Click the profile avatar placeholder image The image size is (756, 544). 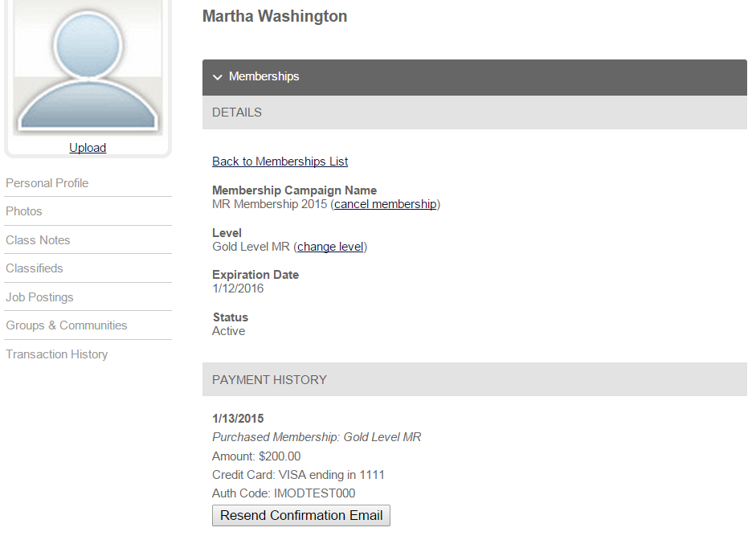tap(88, 67)
